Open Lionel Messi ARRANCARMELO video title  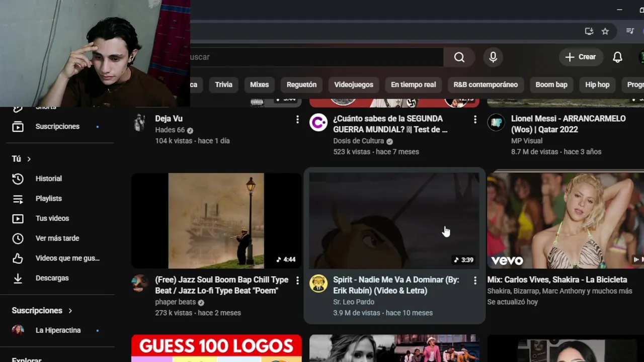coord(569,124)
